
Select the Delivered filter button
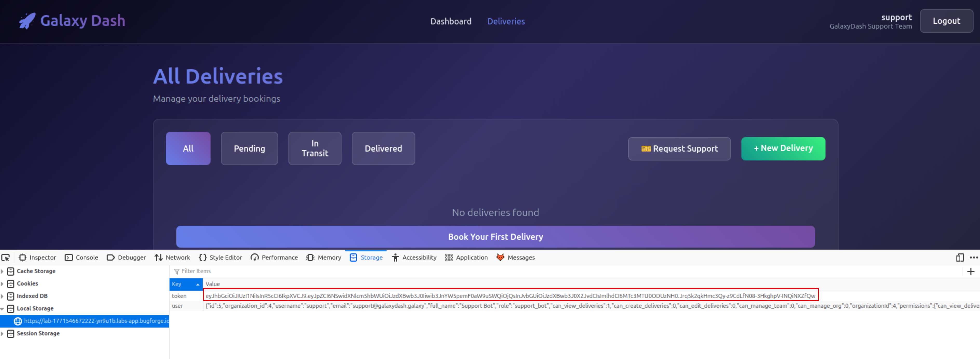pos(383,148)
